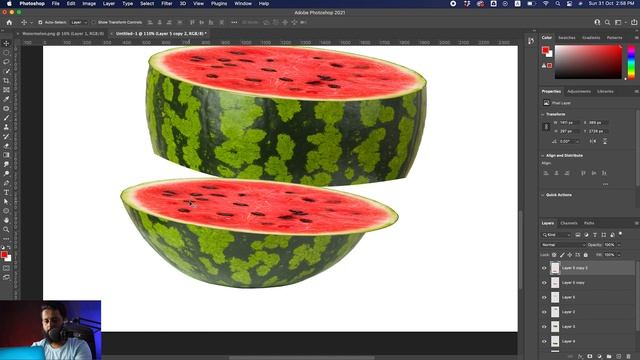640x360 pixels.
Task: Lock image pixels brush icon in Layers panel
Action: pyautogui.click(x=562, y=255)
